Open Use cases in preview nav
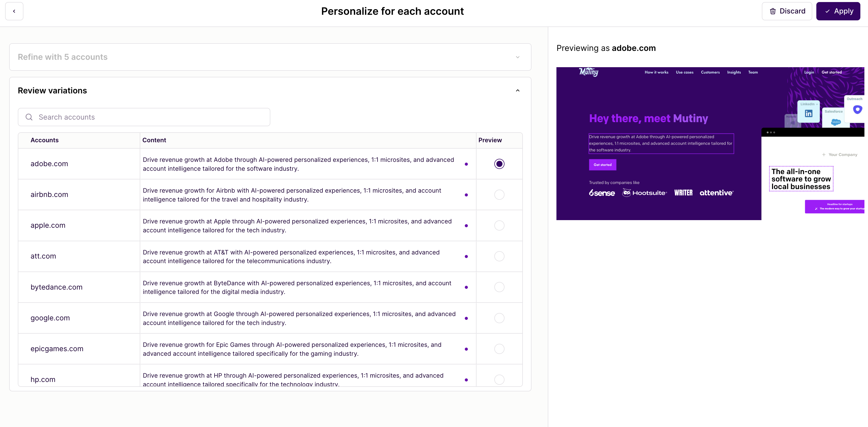Viewport: 868px width, 427px height. 684,72
